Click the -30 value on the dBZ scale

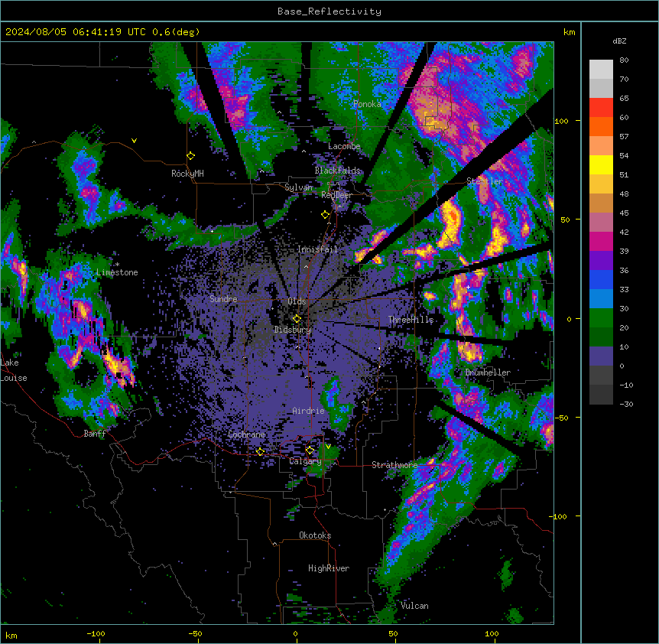tap(626, 405)
